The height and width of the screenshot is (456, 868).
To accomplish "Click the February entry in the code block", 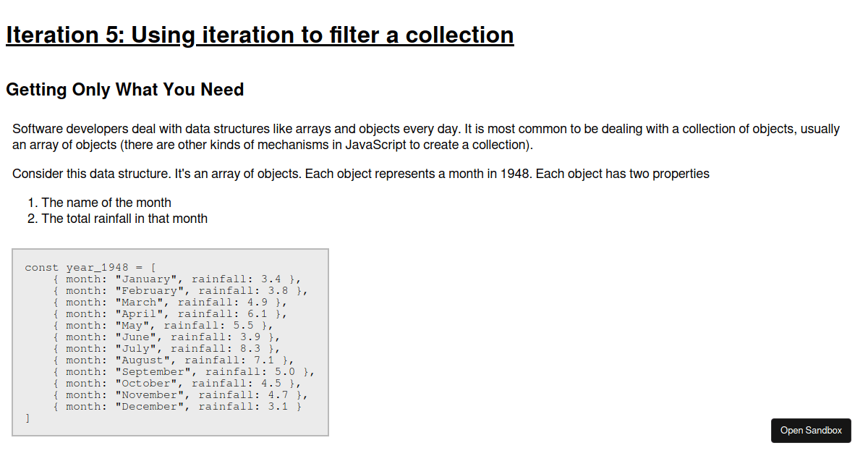I will pyautogui.click(x=180, y=291).
